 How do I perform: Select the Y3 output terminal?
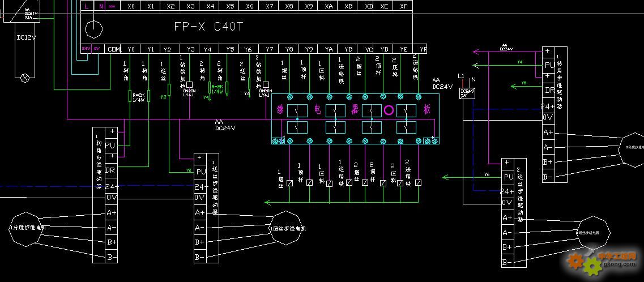(x=190, y=49)
